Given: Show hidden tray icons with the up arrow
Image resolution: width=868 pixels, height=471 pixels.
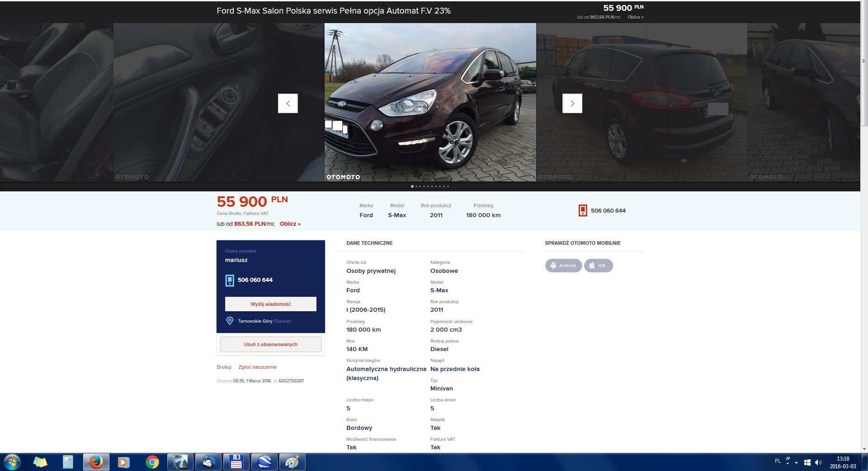Looking at the screenshot, I should [797, 462].
